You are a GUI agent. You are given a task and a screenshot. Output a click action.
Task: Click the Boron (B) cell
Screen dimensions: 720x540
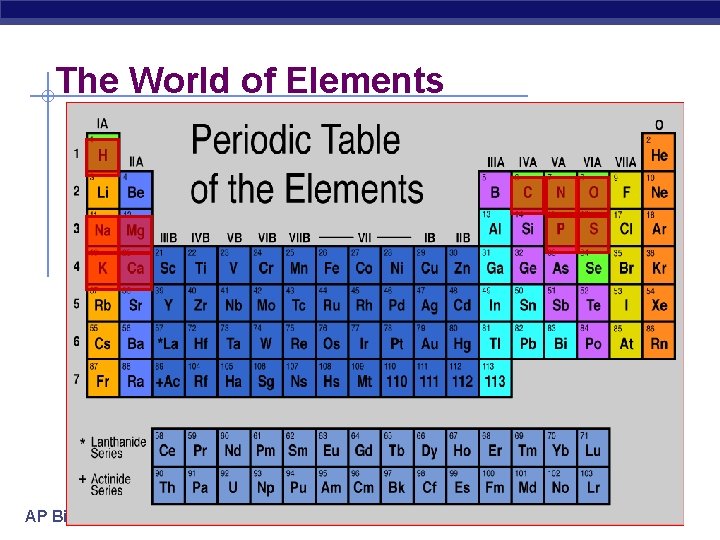click(495, 190)
